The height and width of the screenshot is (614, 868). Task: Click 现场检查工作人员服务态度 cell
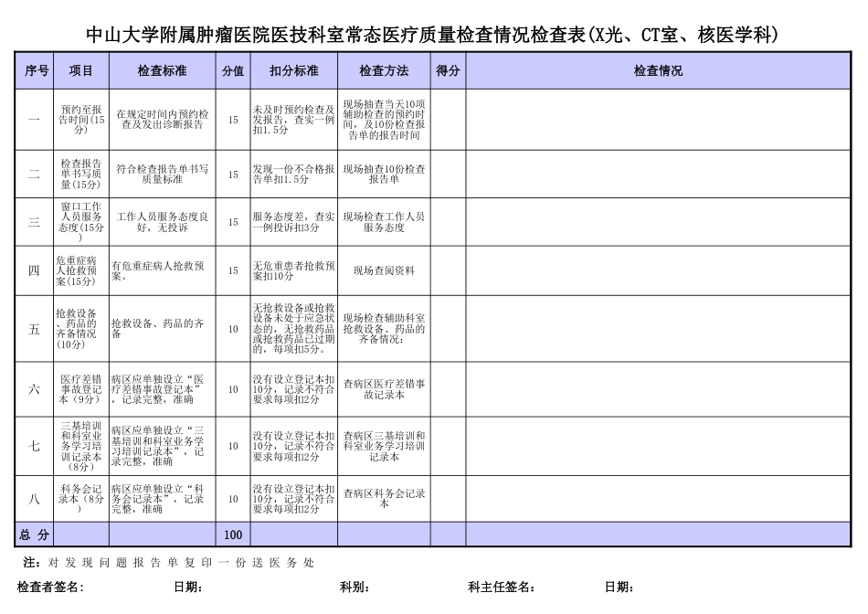pyautogui.click(x=384, y=222)
